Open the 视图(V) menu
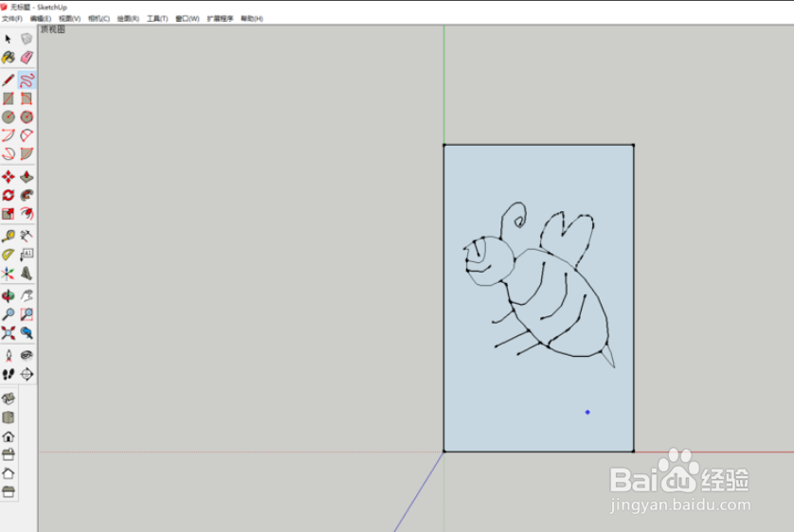Screen dimensions: 794x532 coord(69,19)
